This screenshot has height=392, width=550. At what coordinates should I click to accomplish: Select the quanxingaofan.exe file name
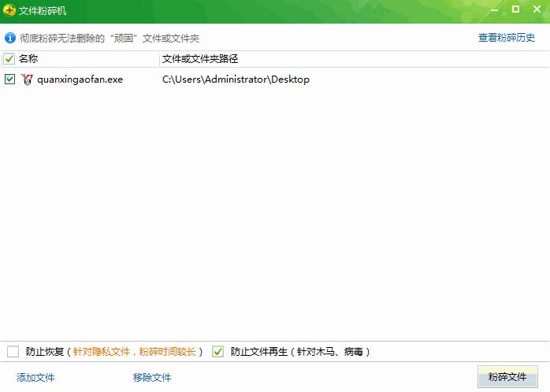(80, 80)
